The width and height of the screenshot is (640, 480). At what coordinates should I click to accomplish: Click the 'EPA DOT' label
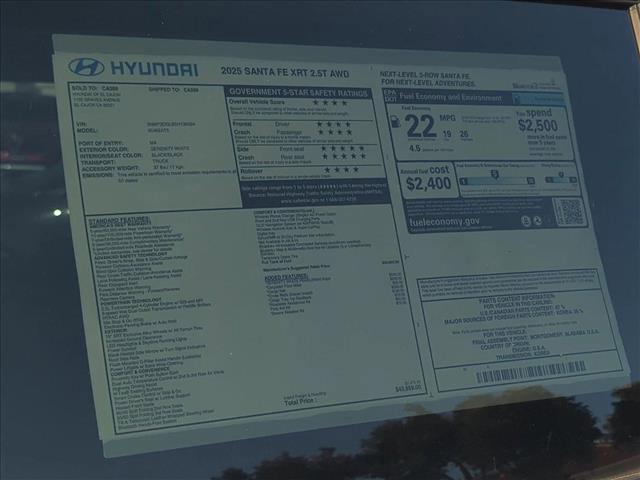[390, 96]
